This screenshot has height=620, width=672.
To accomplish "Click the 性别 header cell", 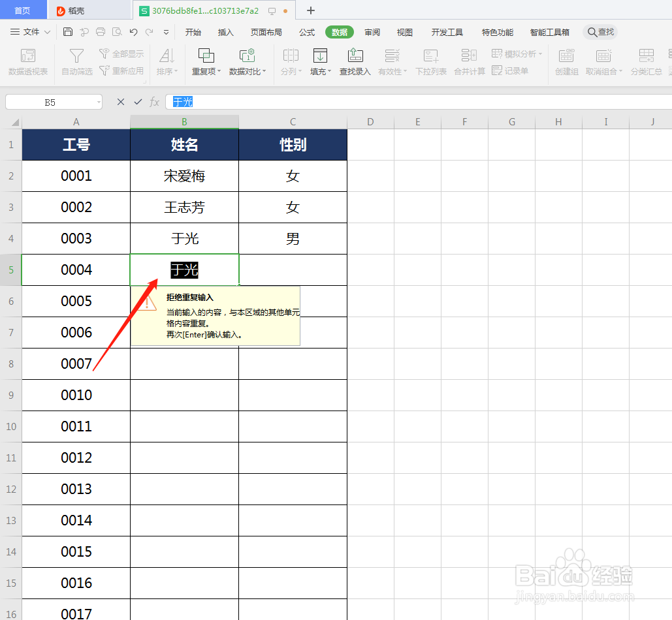I will 293,145.
